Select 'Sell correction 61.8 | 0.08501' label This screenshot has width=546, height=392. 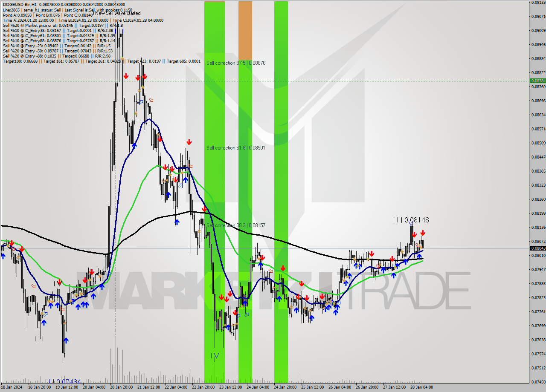[236, 148]
